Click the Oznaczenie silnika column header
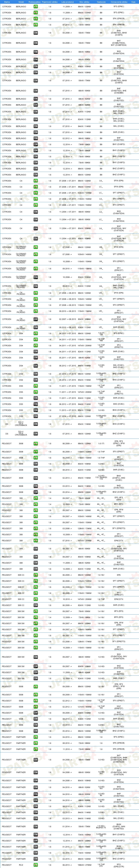The height and width of the screenshot is (868, 139). (119, 2)
